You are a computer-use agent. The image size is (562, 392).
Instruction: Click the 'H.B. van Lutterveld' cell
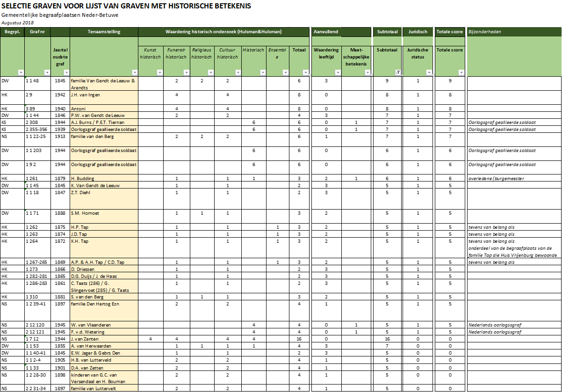104,360
